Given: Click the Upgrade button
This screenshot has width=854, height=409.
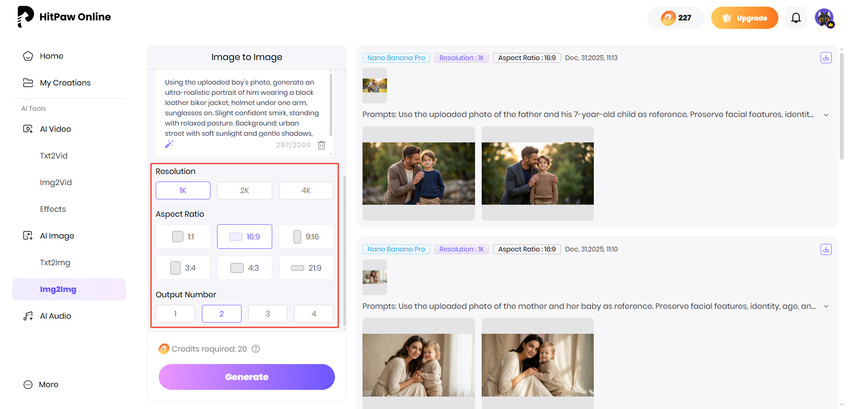Looking at the screenshot, I should [744, 18].
